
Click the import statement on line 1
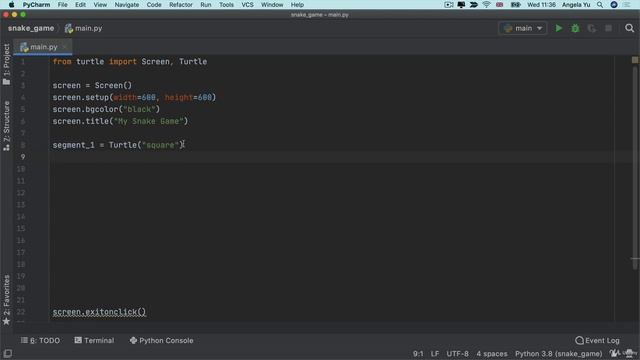130,62
